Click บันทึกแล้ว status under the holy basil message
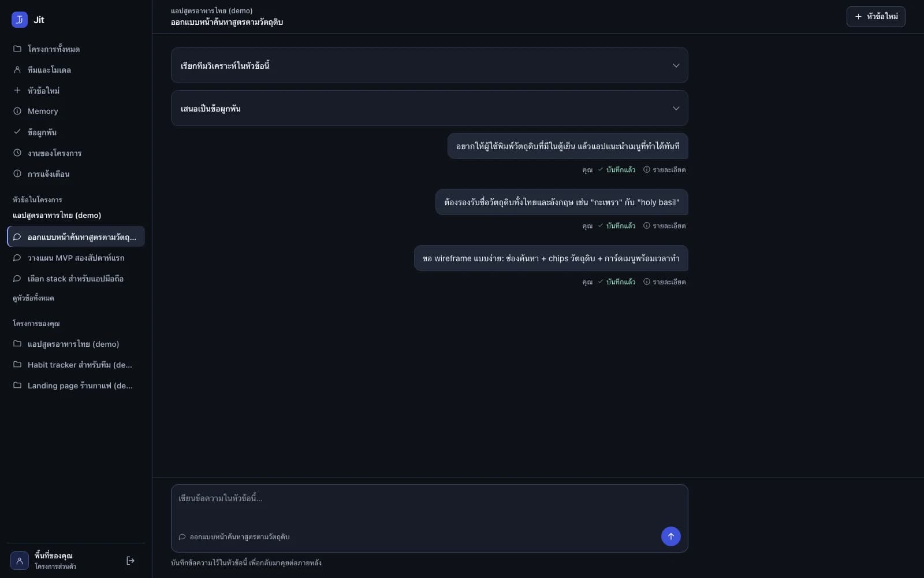Screen dimensions: 924x578 617,226
